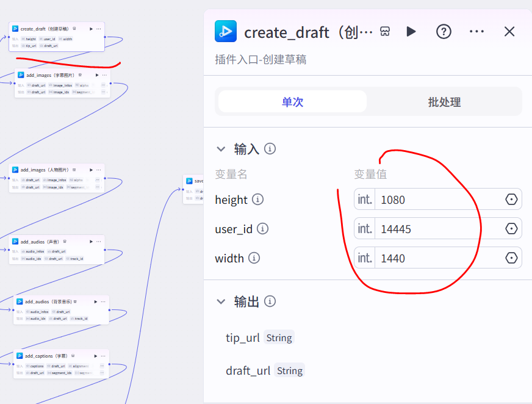Click the store icon beside create_draft title

384,32
